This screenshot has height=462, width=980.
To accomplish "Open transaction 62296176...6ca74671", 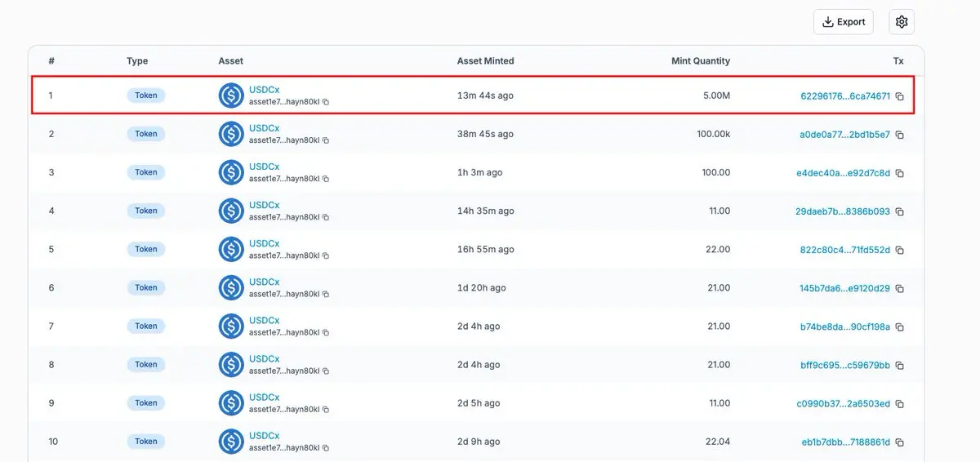I will click(x=845, y=96).
